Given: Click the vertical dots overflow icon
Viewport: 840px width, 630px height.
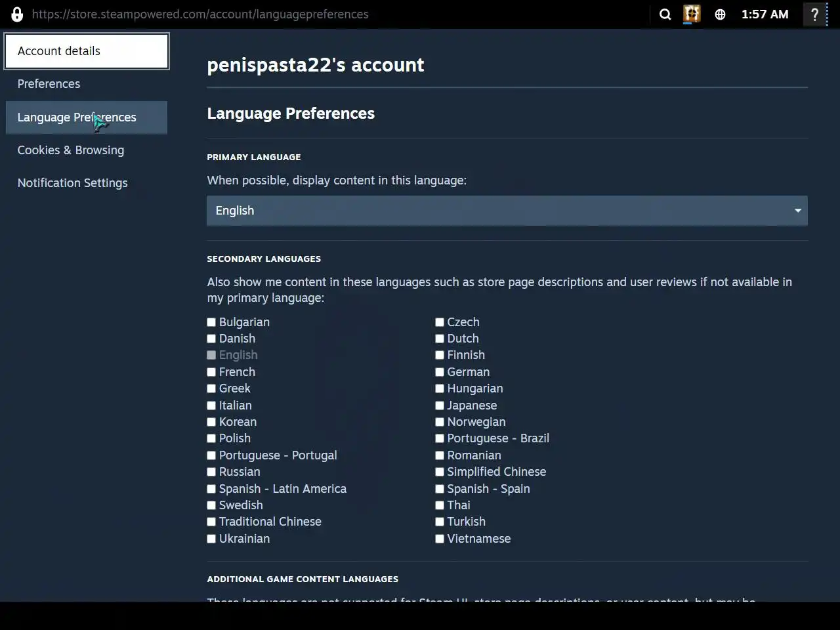Looking at the screenshot, I should pyautogui.click(x=828, y=14).
